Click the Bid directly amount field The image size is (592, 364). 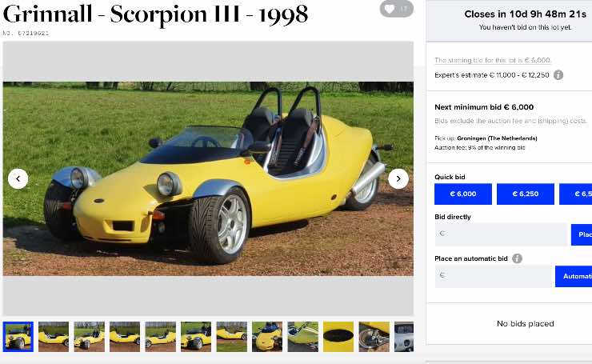pyautogui.click(x=501, y=234)
